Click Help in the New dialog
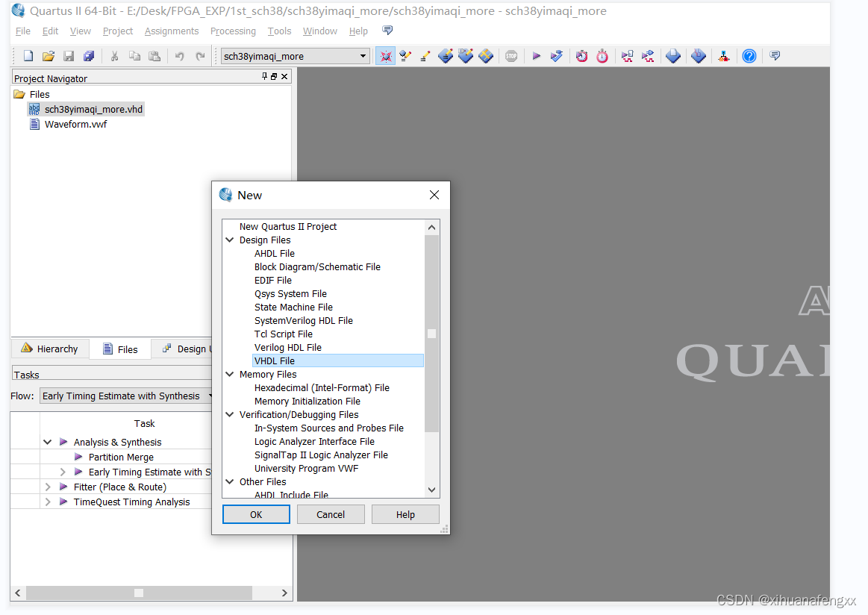The image size is (868, 615). pyautogui.click(x=405, y=514)
